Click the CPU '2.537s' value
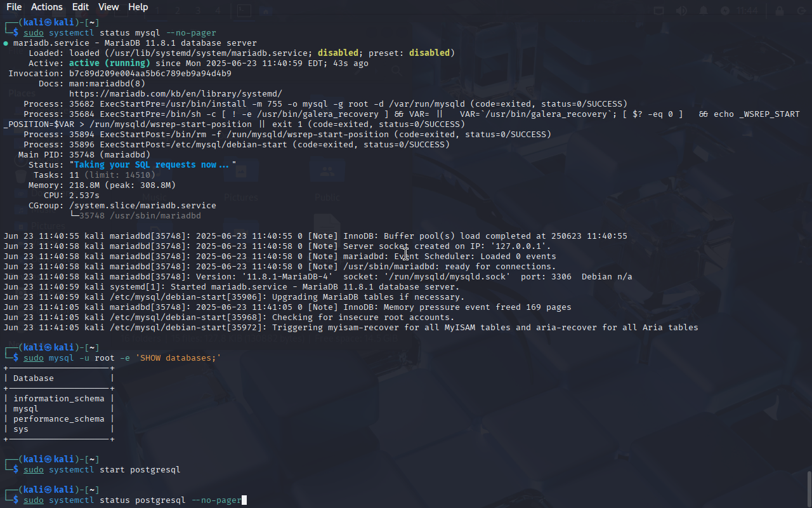Image resolution: width=812 pixels, height=508 pixels. tap(84, 195)
